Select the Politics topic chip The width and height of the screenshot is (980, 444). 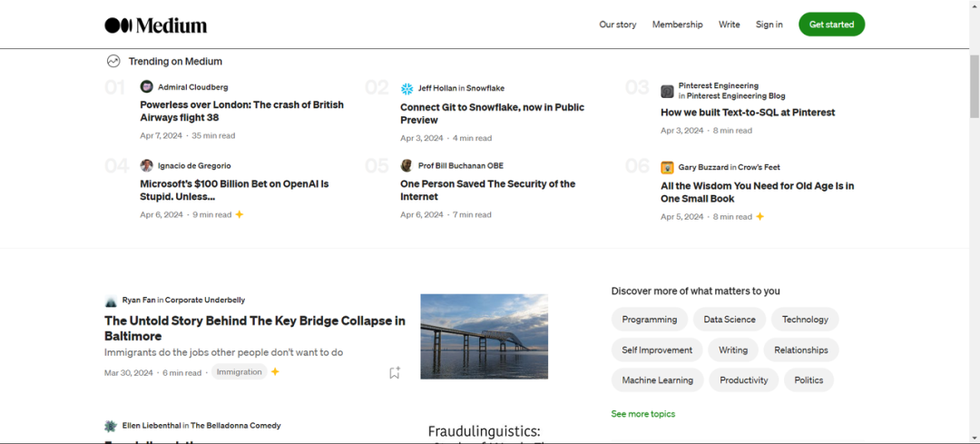pos(808,380)
